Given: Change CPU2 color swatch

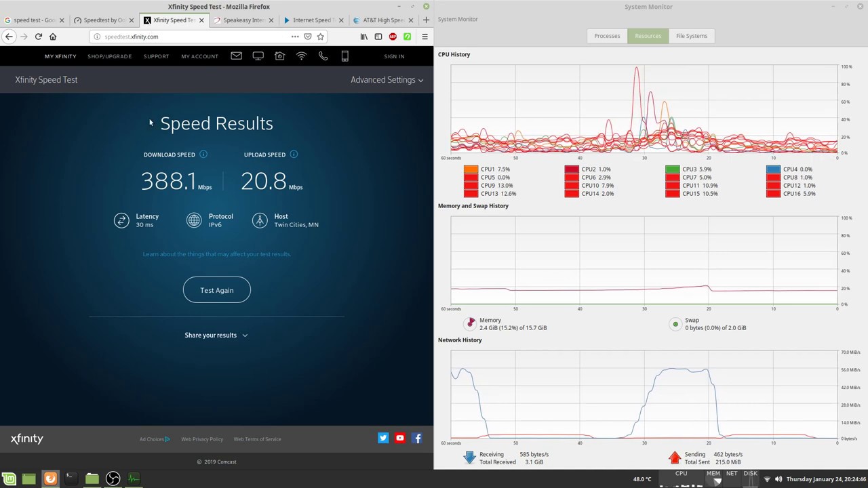Looking at the screenshot, I should [572, 169].
